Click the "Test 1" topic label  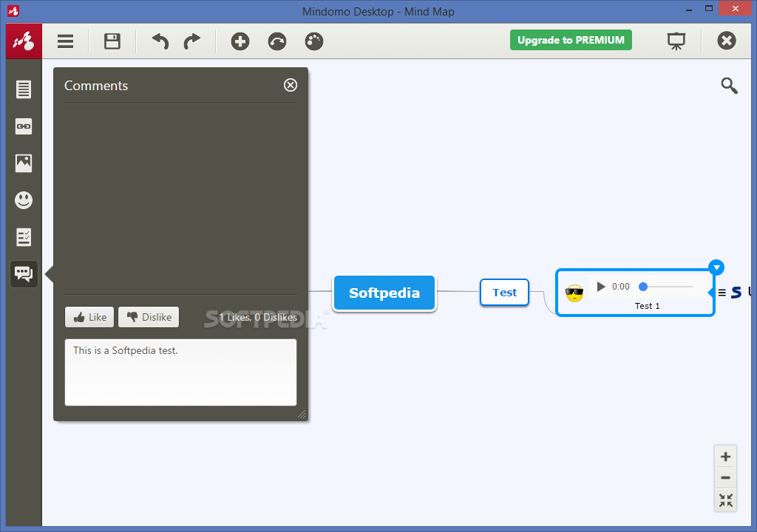coord(647,306)
